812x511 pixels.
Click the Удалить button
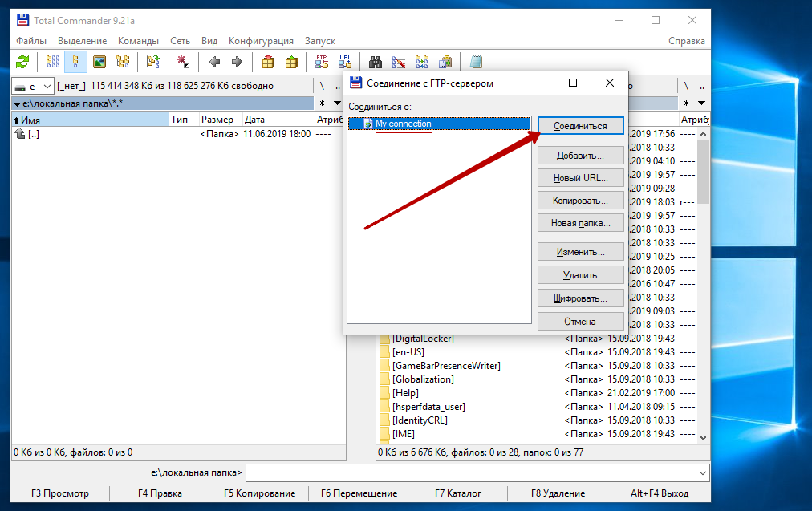coord(581,275)
